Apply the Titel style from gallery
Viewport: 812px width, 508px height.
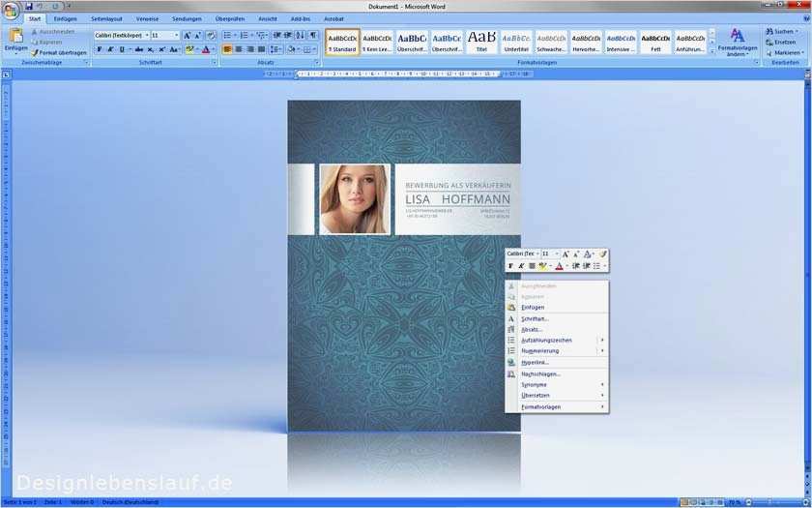pos(481,42)
